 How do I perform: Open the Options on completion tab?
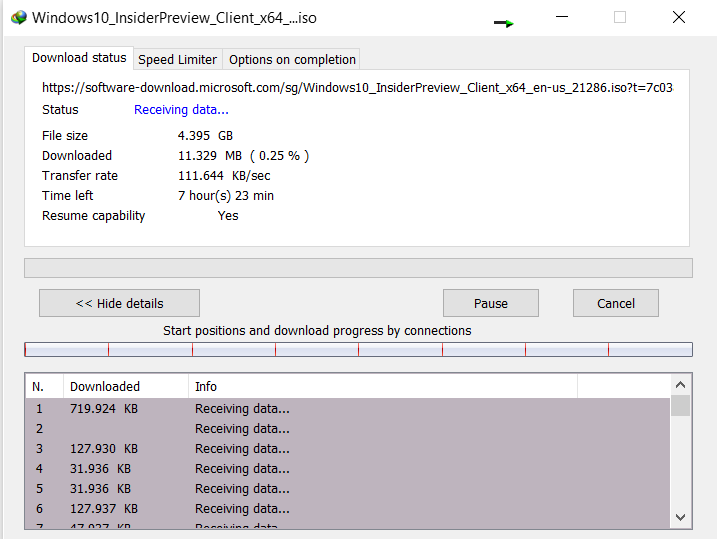click(292, 60)
